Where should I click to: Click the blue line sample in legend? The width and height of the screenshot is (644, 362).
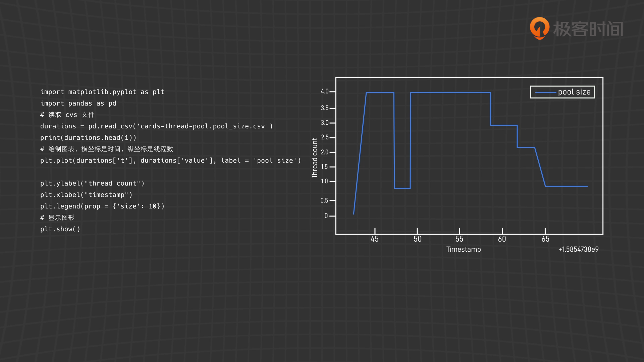pyautogui.click(x=545, y=93)
